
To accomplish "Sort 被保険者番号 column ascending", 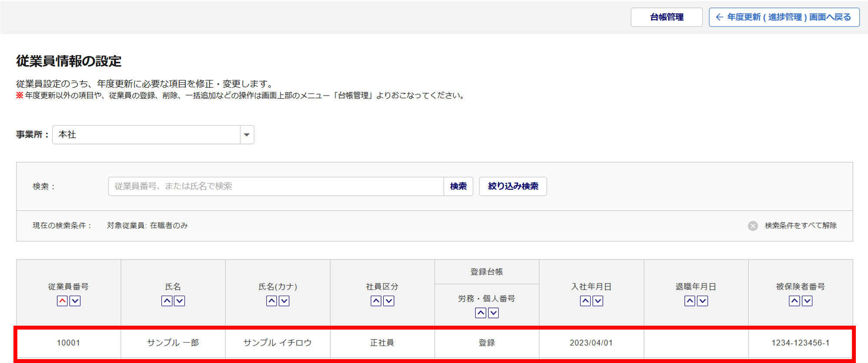I will point(794,301).
